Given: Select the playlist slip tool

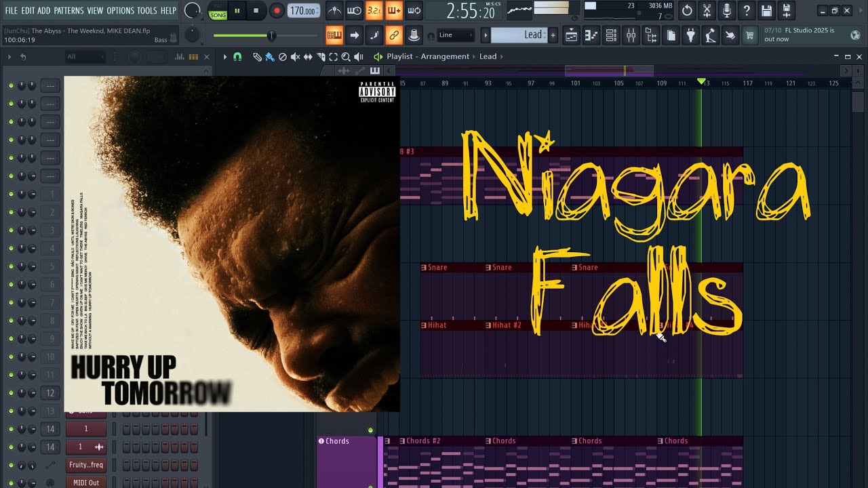Looking at the screenshot, I should [x=309, y=57].
